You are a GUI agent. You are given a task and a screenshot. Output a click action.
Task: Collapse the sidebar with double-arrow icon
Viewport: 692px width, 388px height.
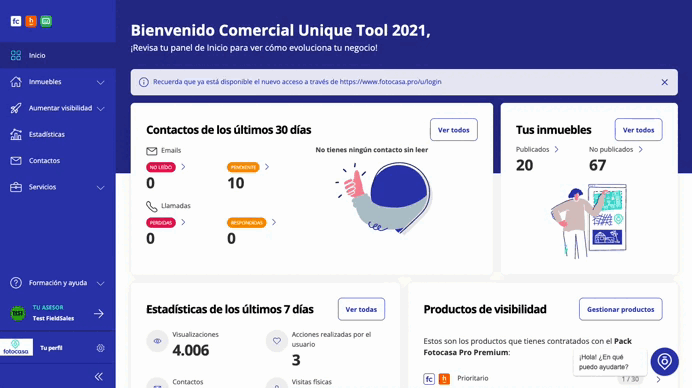(x=99, y=376)
